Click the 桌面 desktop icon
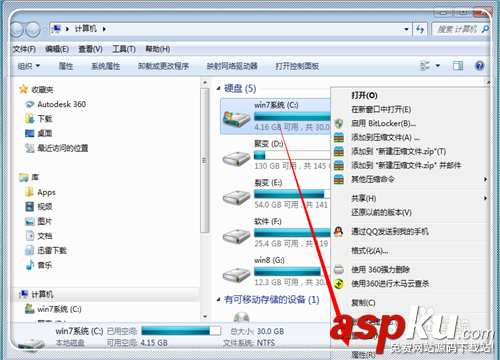The image size is (500, 360). coord(30,133)
